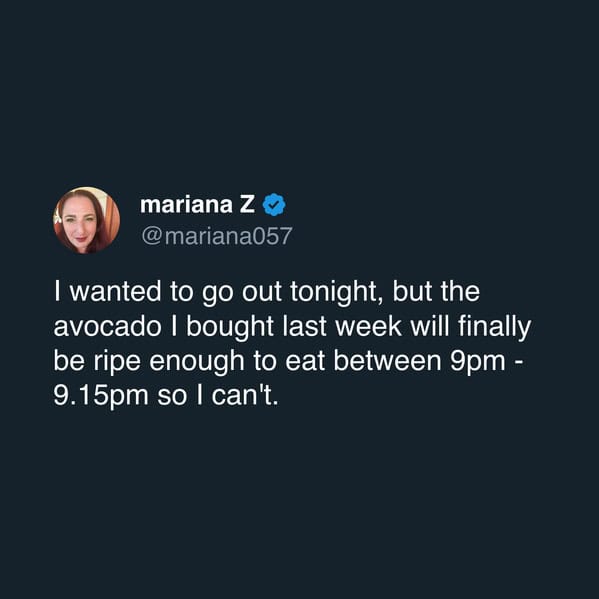The width and height of the screenshot is (599, 599).
Task: Click the word wanted in the tweet
Action: pos(116,292)
